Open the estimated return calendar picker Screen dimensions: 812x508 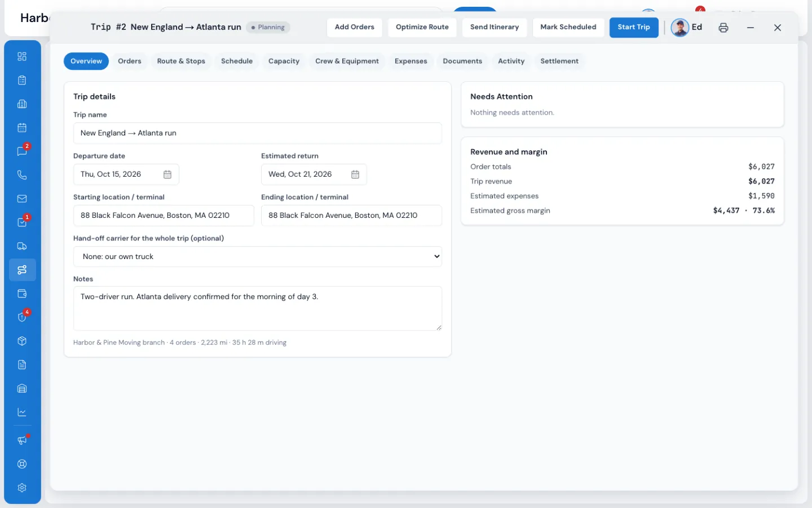click(355, 174)
